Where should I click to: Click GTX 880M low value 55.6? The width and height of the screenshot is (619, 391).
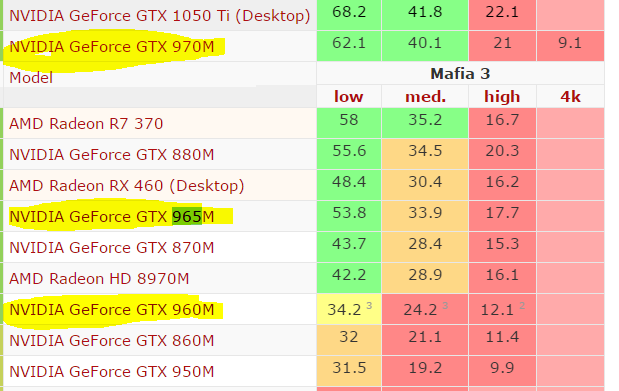click(349, 151)
